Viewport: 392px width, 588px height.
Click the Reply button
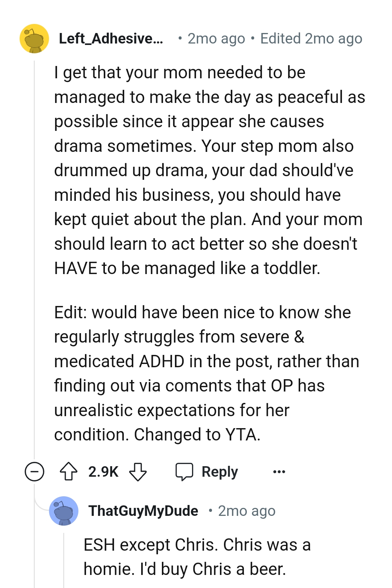click(219, 472)
